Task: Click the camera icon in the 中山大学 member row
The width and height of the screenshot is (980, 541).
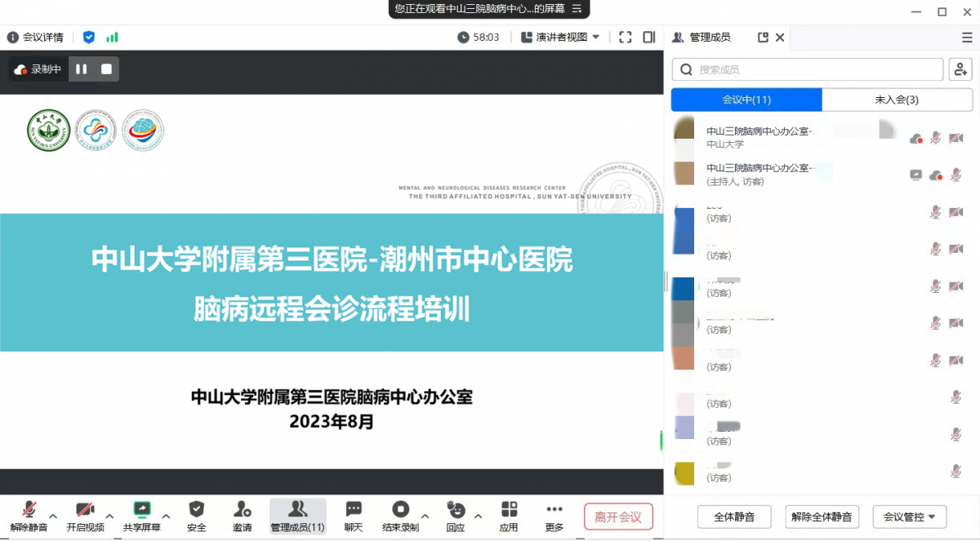Action: coord(956,138)
